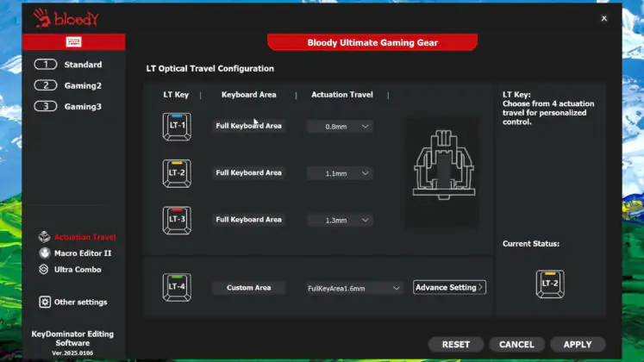The image size is (644, 362).
Task: Click the Actuation Travel switch icon
Action: click(44, 237)
